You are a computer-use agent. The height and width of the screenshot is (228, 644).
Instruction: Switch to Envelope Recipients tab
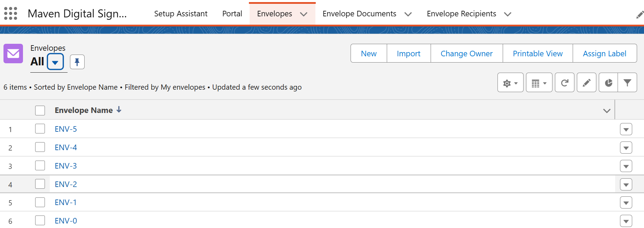[461, 14]
